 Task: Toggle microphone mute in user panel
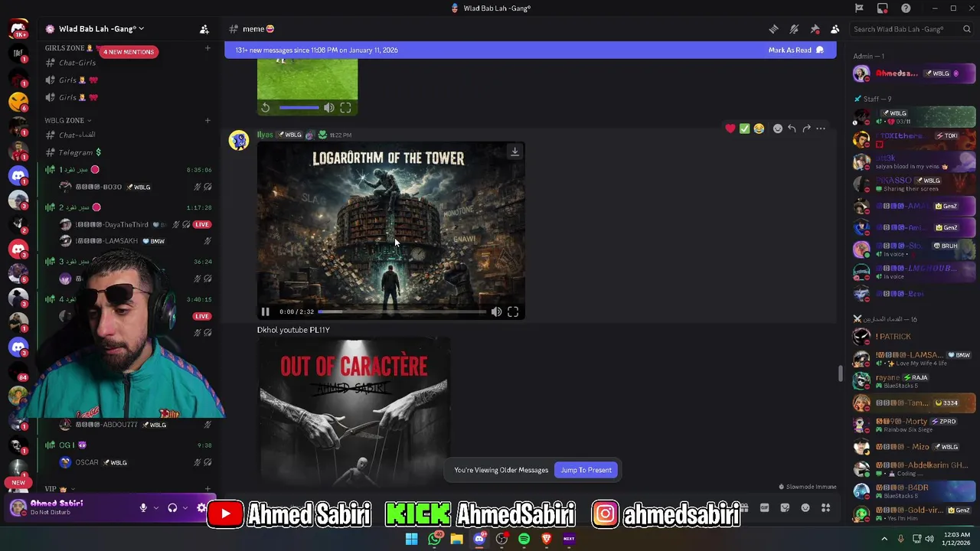pos(143,507)
